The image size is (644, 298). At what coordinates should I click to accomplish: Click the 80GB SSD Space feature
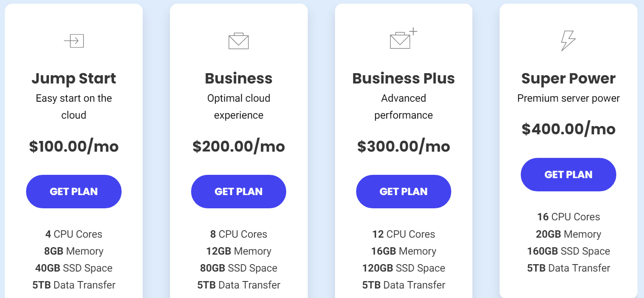coord(239,268)
